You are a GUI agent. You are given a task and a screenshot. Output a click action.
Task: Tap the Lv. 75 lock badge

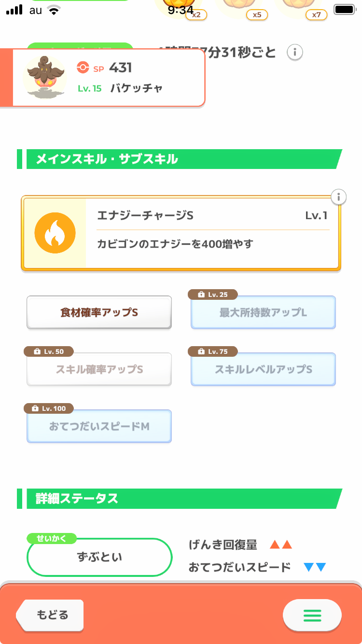click(x=213, y=351)
